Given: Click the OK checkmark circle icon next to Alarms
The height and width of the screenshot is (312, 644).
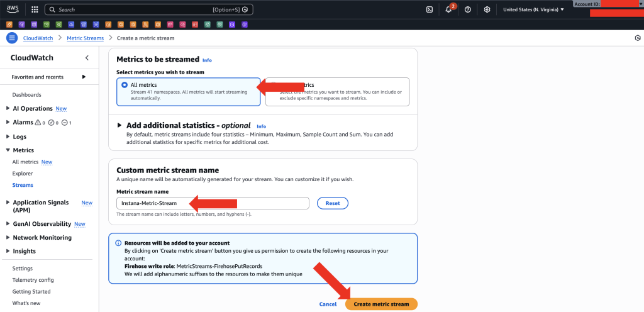Looking at the screenshot, I should 52,122.
